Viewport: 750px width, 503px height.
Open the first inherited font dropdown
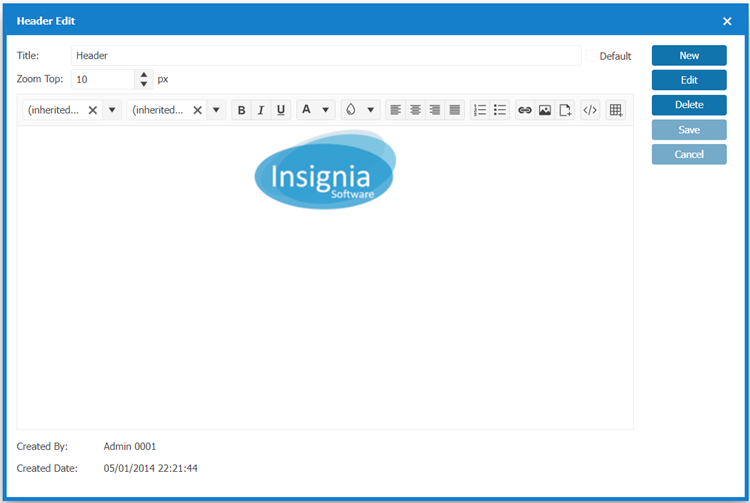pyautogui.click(x=112, y=110)
